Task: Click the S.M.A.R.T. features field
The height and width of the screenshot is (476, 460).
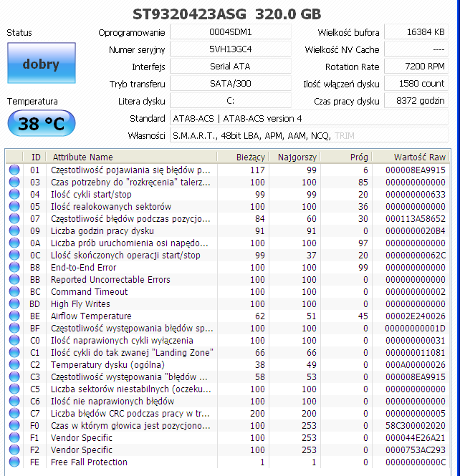Action: (x=309, y=135)
